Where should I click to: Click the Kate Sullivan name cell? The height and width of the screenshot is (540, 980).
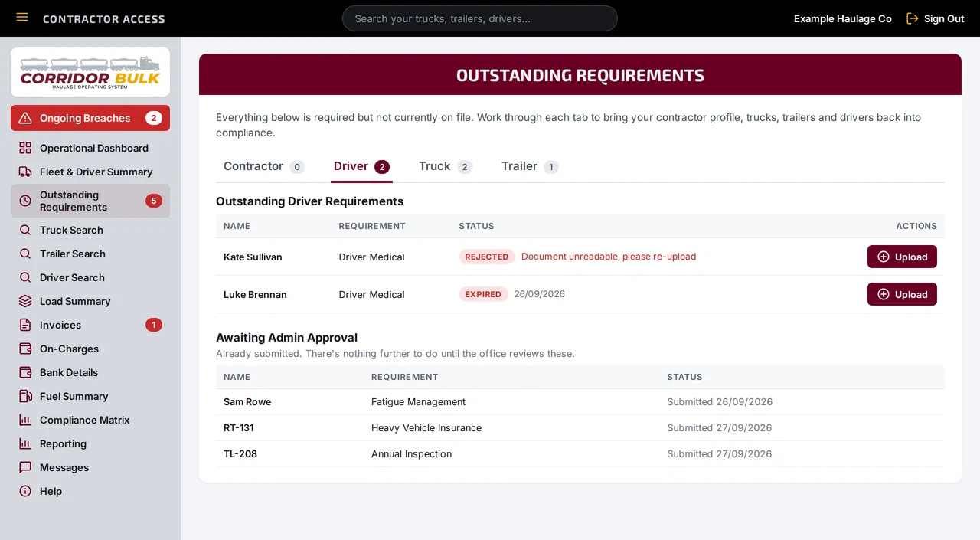tap(253, 257)
